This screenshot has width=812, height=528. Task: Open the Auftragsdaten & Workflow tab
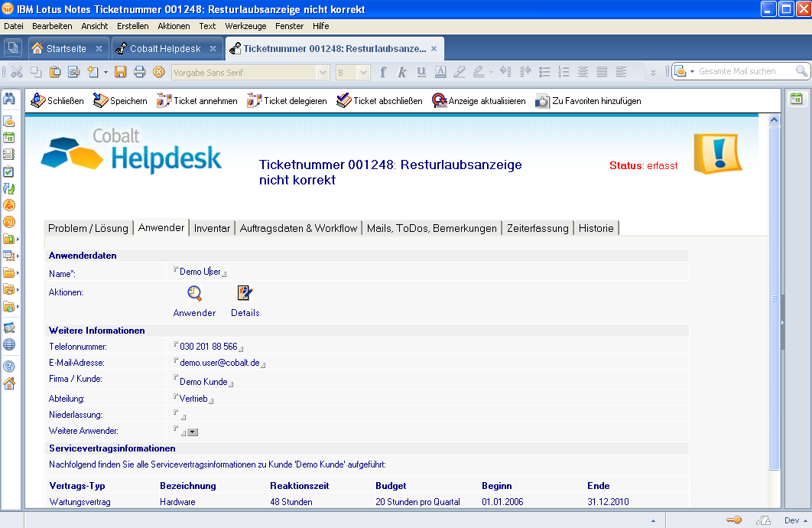(298, 228)
